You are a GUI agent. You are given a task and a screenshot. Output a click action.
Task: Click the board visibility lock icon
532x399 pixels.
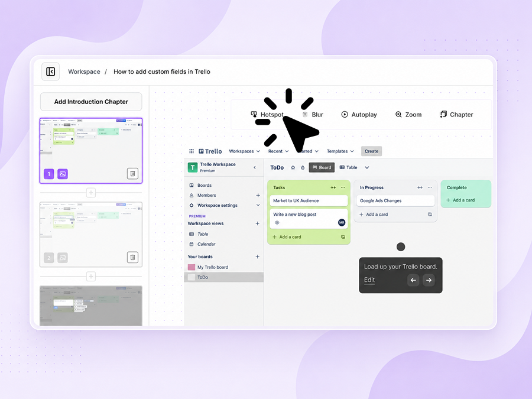[x=303, y=168]
